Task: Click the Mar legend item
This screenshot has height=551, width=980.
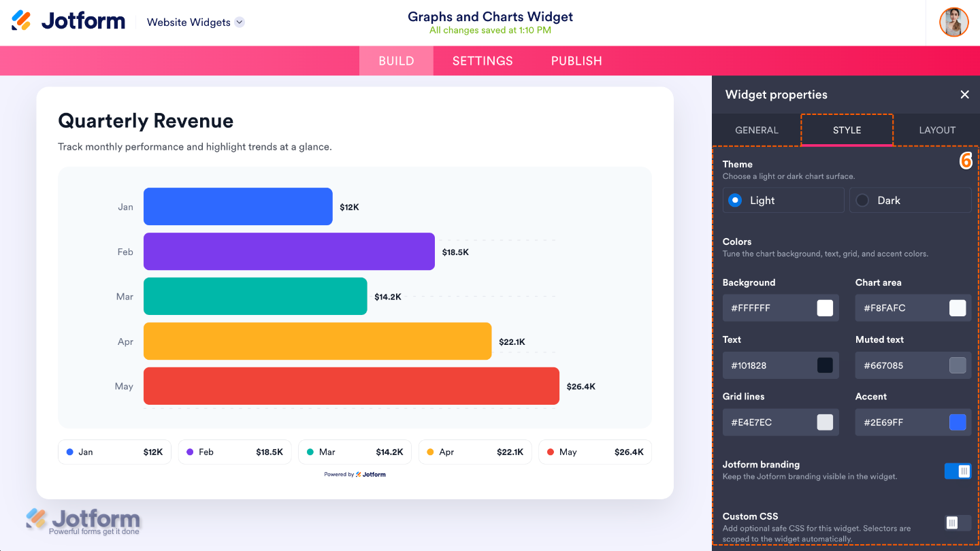Action: pyautogui.click(x=355, y=452)
